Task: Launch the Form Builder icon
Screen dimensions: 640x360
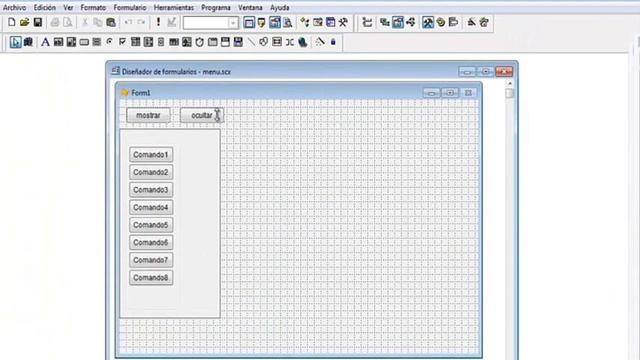Action: click(471, 22)
